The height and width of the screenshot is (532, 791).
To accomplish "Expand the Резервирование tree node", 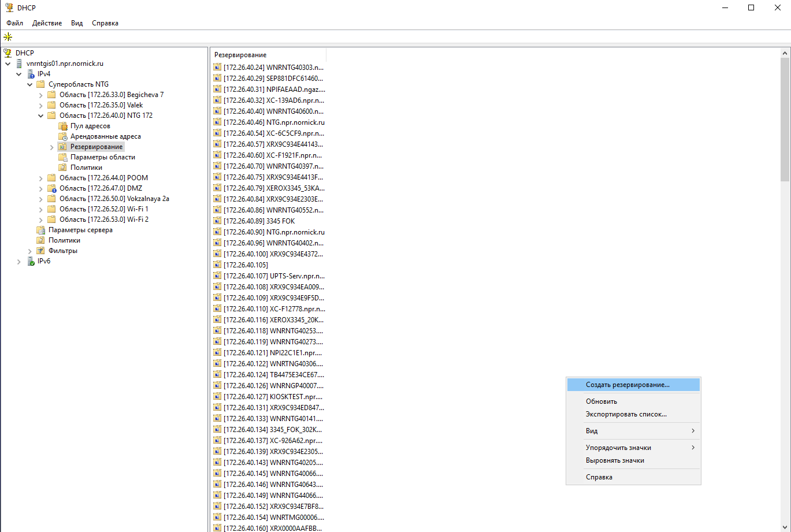I will (x=52, y=147).
